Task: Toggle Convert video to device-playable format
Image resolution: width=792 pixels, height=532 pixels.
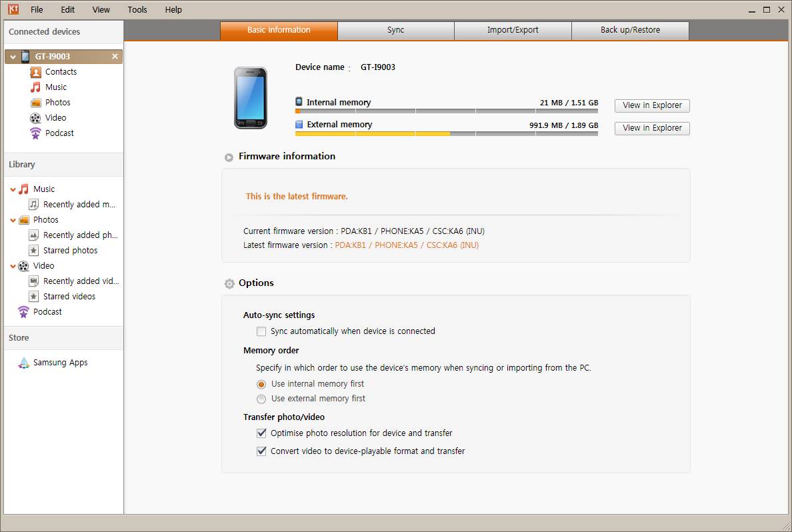Action: [261, 451]
